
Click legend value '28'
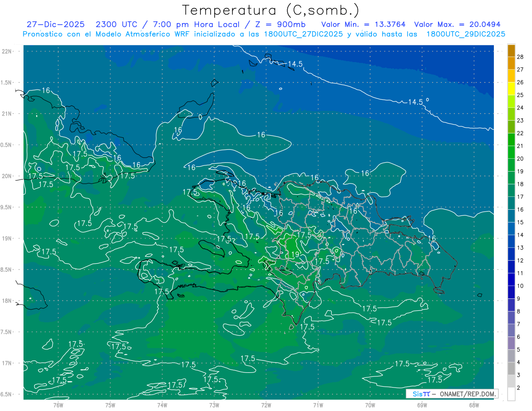pyautogui.click(x=520, y=57)
